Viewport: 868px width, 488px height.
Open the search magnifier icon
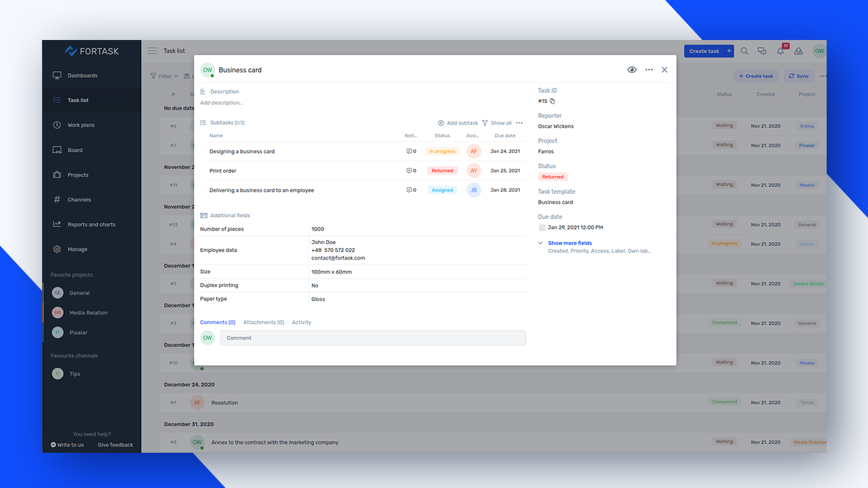(x=745, y=52)
